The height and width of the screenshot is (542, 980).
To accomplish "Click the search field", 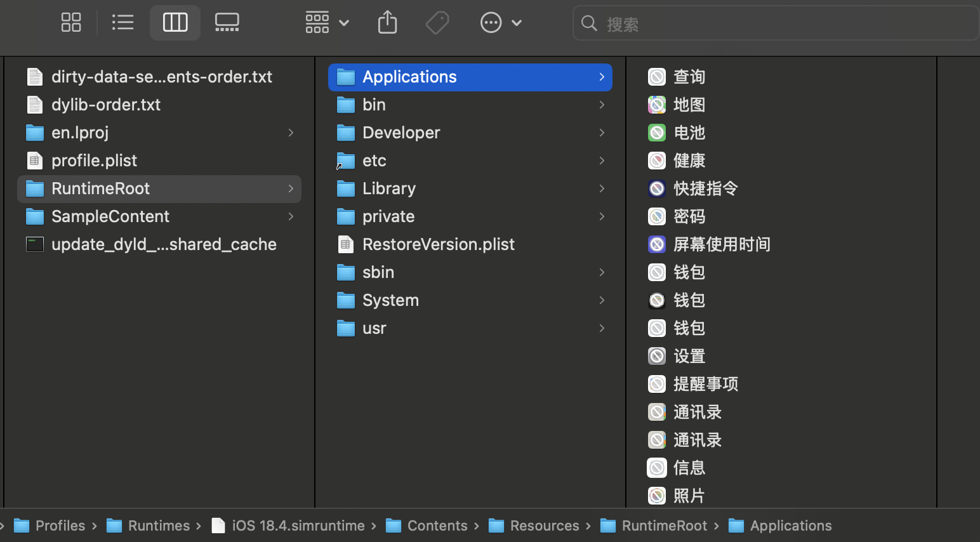I will 774,24.
